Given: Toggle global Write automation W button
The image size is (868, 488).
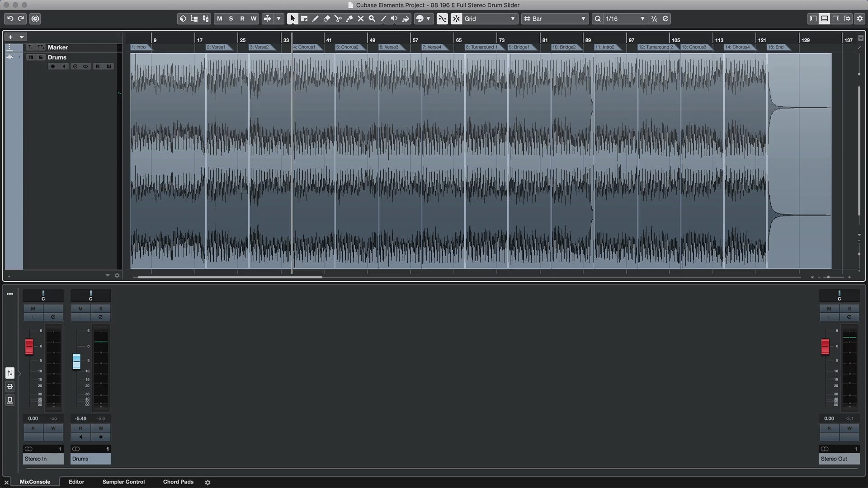Looking at the screenshot, I should pos(254,19).
